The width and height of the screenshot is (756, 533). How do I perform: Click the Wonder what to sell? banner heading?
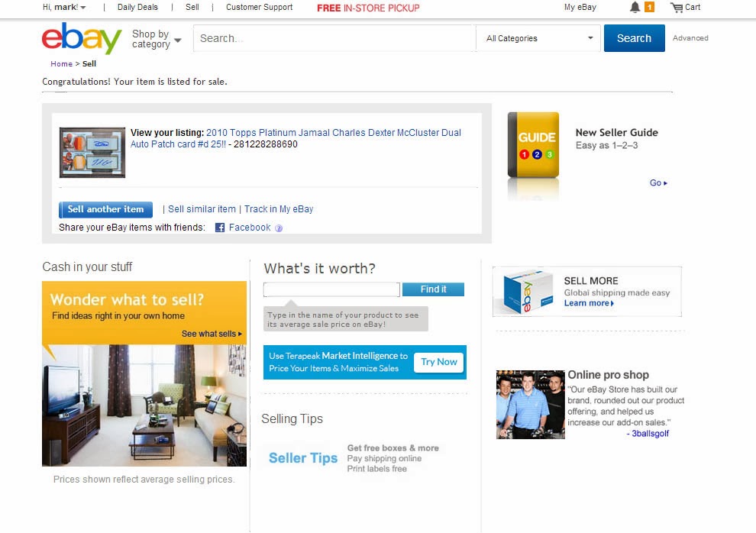click(x=127, y=300)
